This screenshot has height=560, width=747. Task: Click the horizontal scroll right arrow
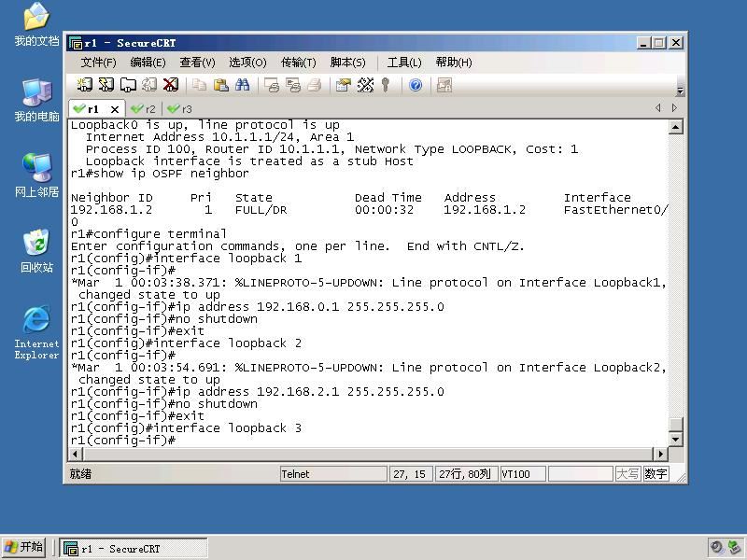[x=660, y=454]
